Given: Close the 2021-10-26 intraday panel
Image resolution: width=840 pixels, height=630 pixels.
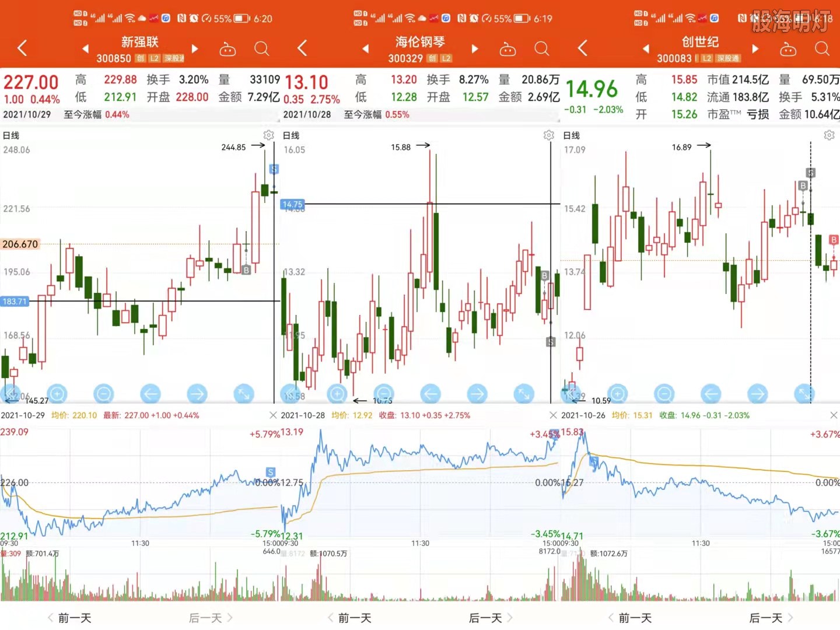Looking at the screenshot, I should tap(834, 415).
